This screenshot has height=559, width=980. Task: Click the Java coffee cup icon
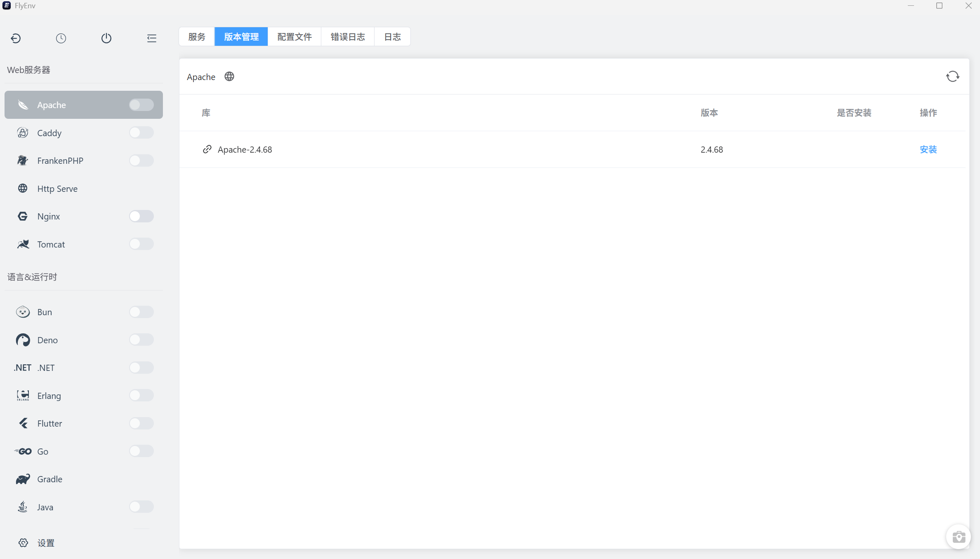pos(23,507)
